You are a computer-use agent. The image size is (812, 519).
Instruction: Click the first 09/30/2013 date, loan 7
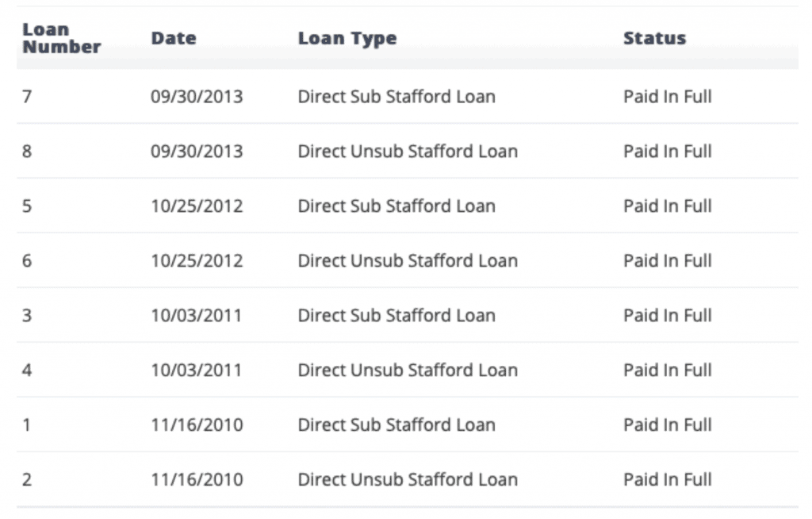pos(197,97)
